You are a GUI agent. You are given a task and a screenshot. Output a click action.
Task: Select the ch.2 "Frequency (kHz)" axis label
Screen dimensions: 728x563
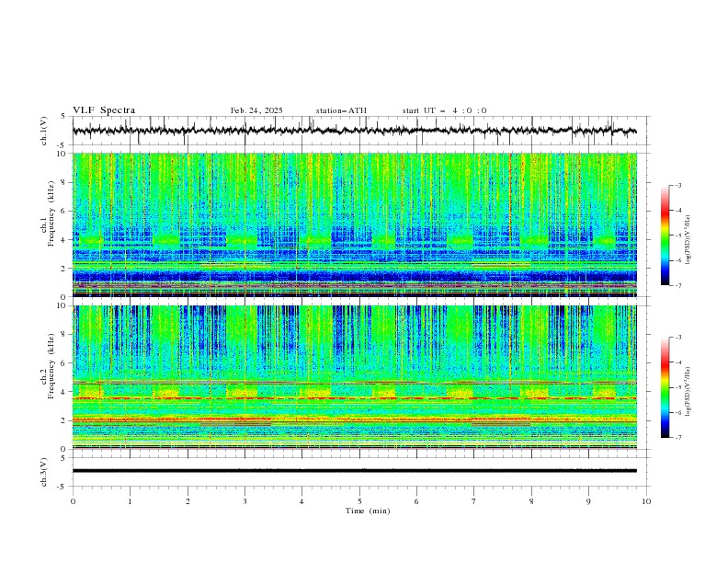tap(51, 366)
